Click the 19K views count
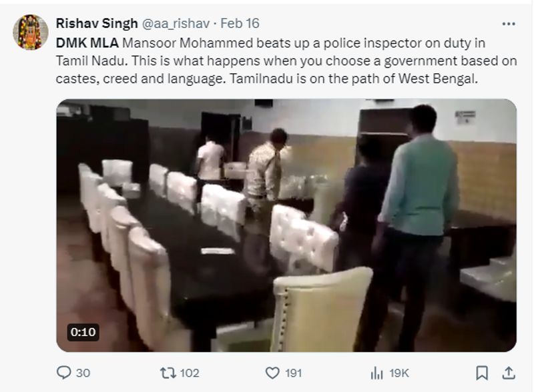The image size is (534, 392). 399,373
